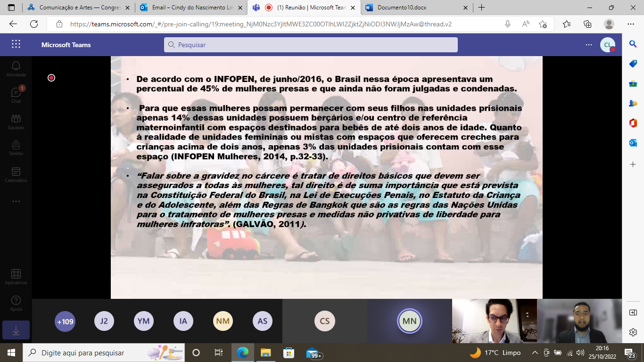Viewport: 644px width, 362px height.
Task: Open the Chat icon in Teams sidebar
Action: click(16, 95)
